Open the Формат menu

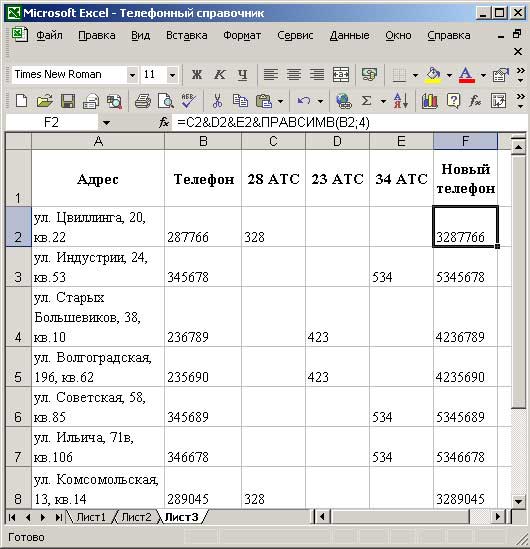coord(242,35)
